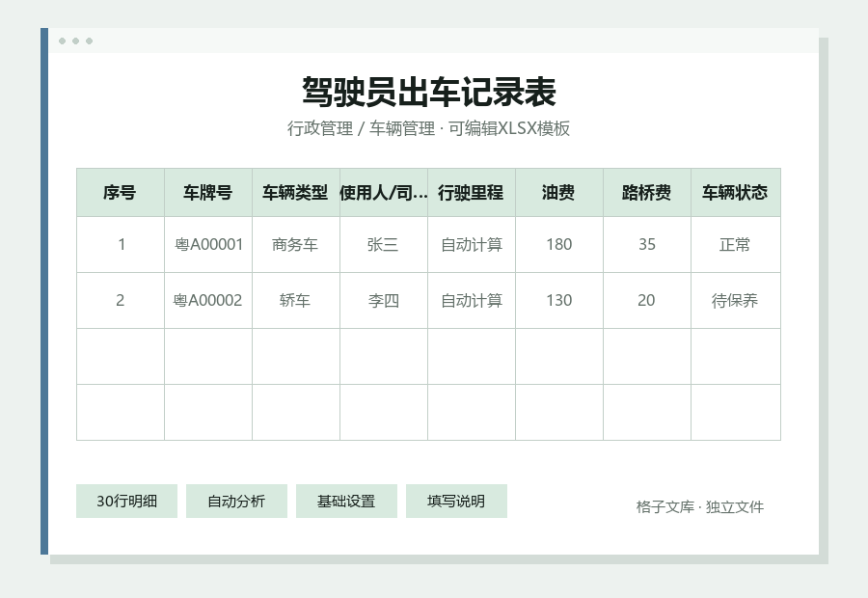
Task: Click toll fee cell 20
Action: 646,301
